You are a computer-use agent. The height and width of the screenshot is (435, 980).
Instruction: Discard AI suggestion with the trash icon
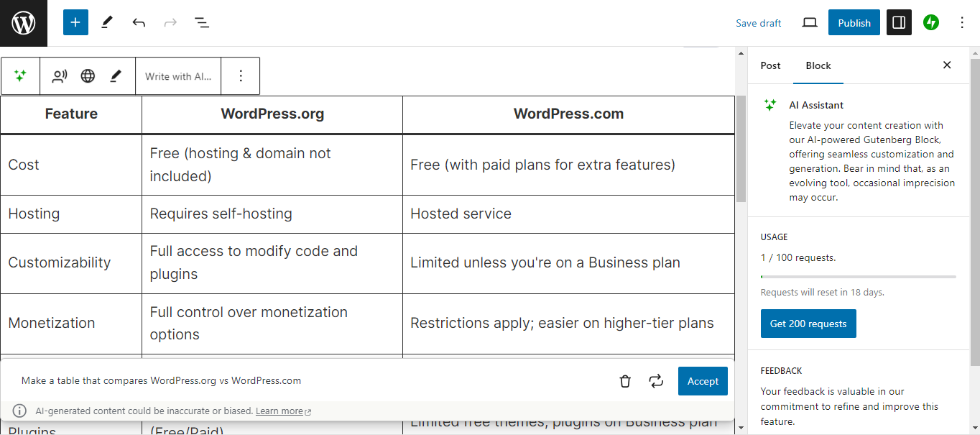[624, 381]
